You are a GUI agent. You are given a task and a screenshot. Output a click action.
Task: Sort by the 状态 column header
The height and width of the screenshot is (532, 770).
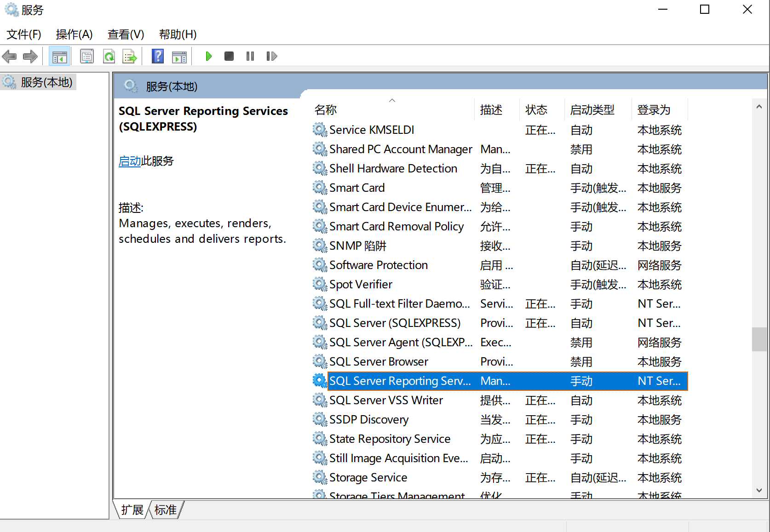pyautogui.click(x=542, y=110)
